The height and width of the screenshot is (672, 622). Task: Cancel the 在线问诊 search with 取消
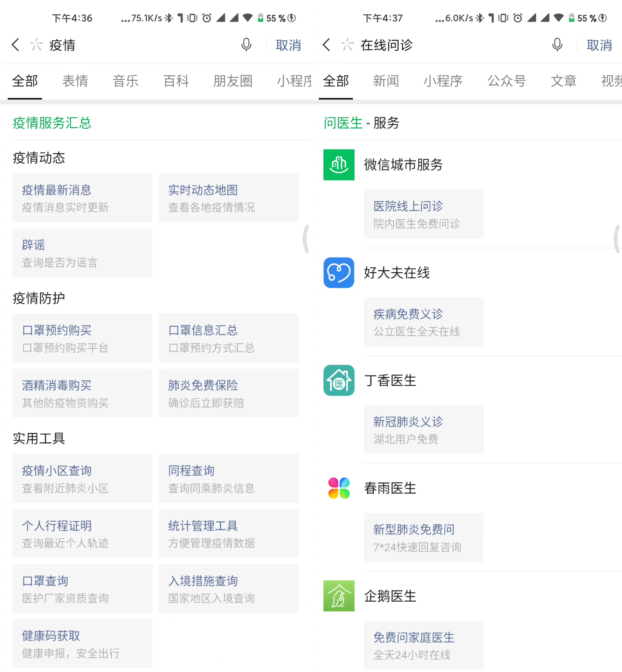tap(599, 45)
